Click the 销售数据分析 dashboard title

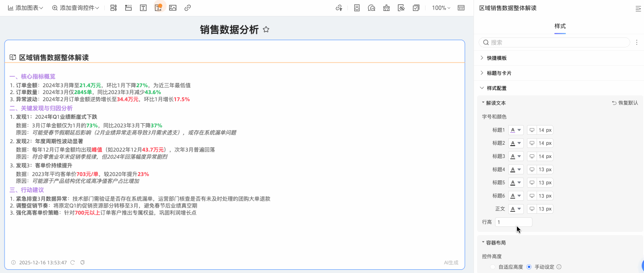[229, 30]
